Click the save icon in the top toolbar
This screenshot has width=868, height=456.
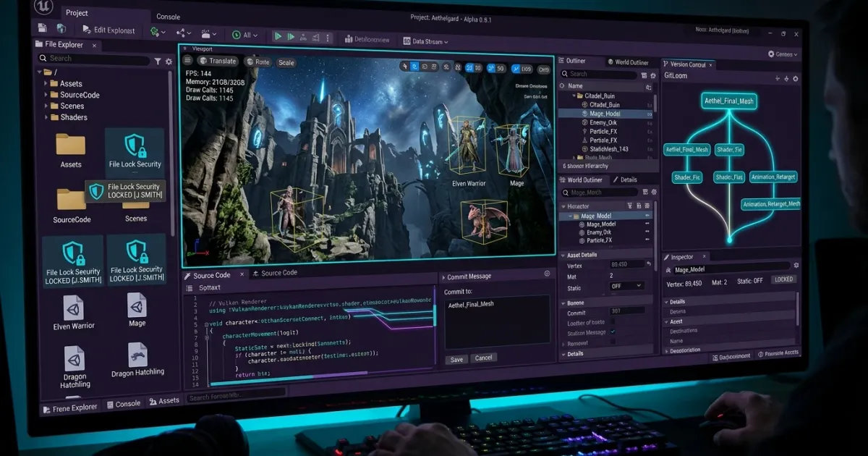click(x=43, y=29)
